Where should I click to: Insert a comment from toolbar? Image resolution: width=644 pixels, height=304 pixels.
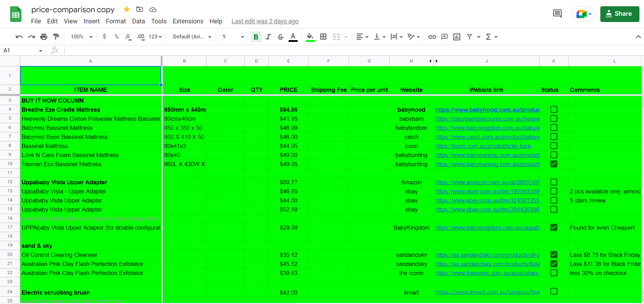[x=444, y=37]
